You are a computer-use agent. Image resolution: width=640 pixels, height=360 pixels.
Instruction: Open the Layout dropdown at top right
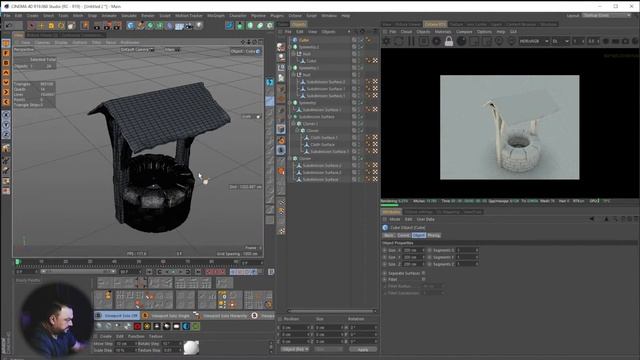point(606,16)
